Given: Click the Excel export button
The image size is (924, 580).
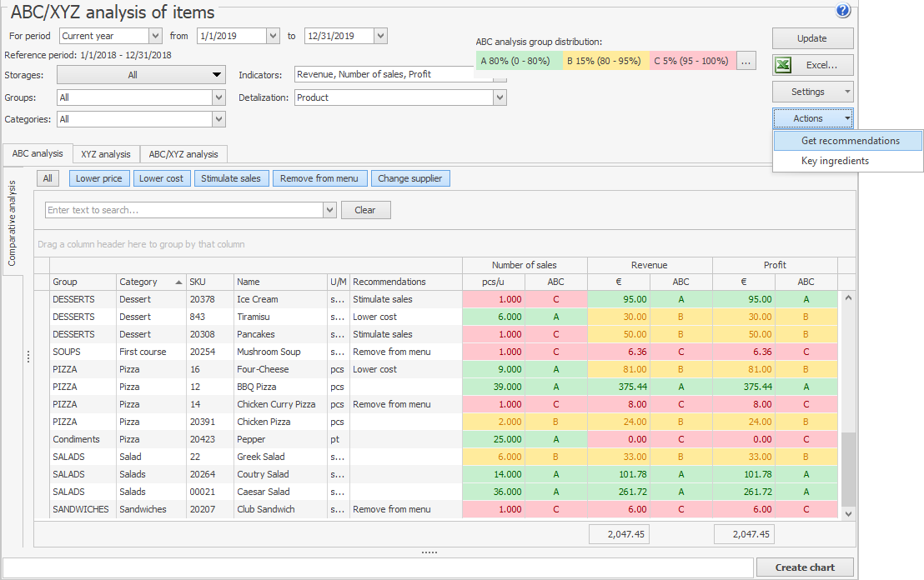Looking at the screenshot, I should (812, 65).
